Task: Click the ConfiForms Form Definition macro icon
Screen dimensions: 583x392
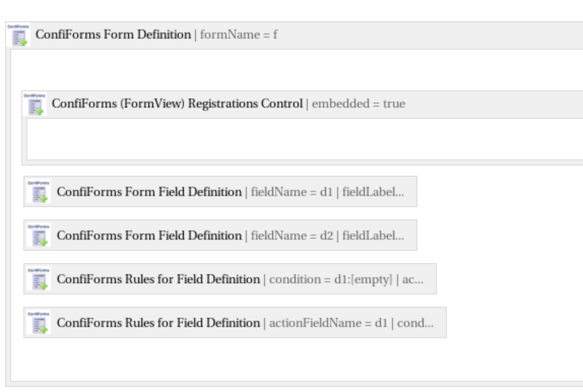Action: [x=19, y=35]
